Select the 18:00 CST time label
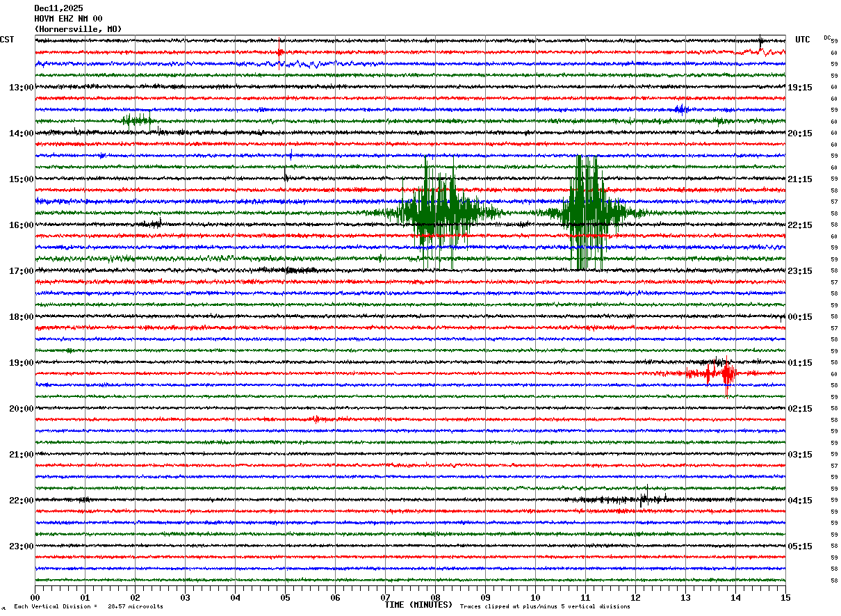Viewport: 841px width, 616px height. [x=21, y=317]
